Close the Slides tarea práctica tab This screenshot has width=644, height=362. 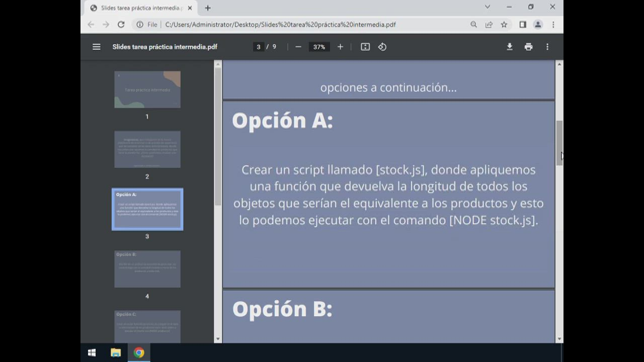point(190,8)
